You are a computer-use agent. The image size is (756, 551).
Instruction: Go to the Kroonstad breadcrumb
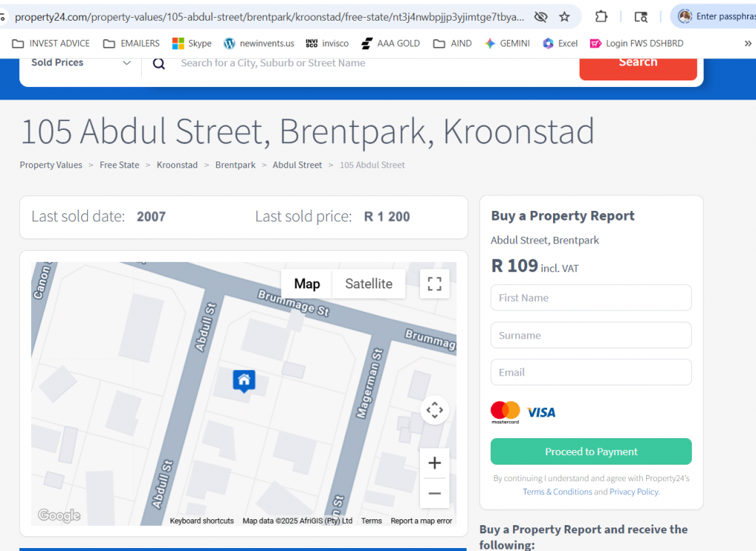tap(177, 165)
